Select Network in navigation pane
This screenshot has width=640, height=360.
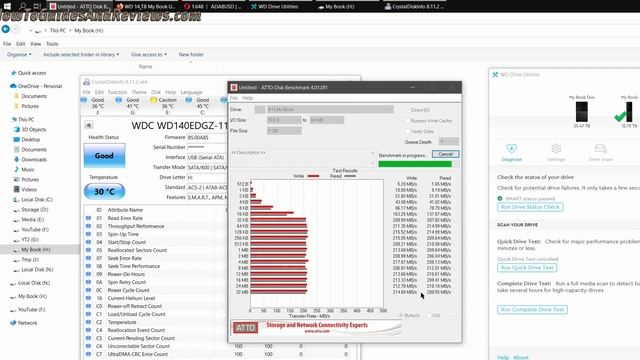click(27, 323)
